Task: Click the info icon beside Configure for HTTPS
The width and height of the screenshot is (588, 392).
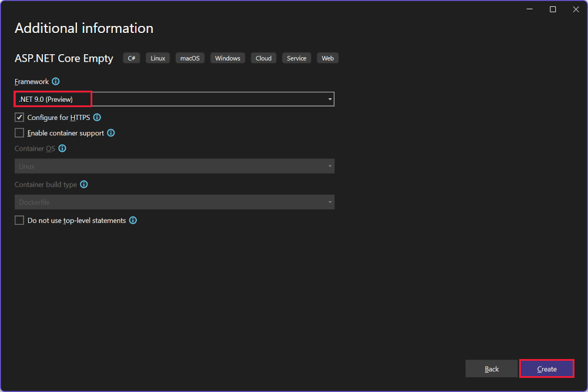Action: [x=97, y=117]
